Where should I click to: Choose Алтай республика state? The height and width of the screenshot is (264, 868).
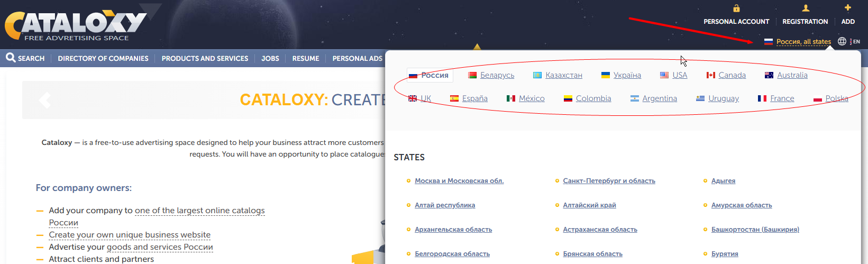click(x=445, y=205)
